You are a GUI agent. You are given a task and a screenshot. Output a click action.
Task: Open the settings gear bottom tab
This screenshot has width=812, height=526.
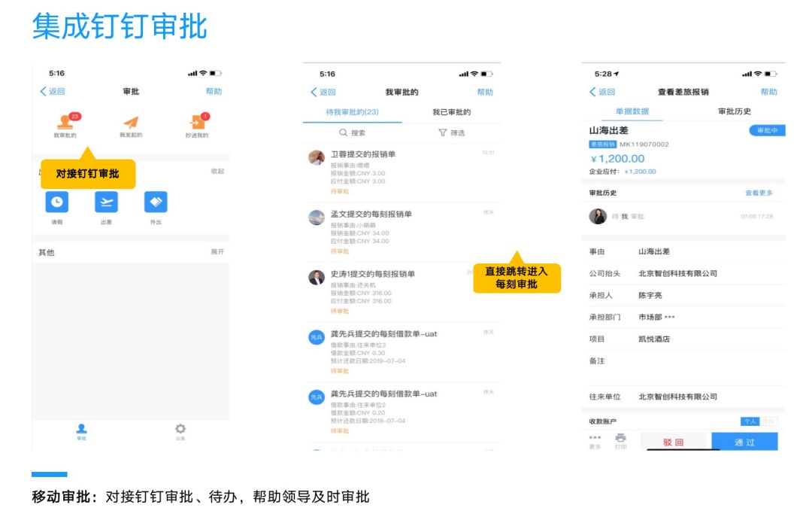click(x=180, y=429)
